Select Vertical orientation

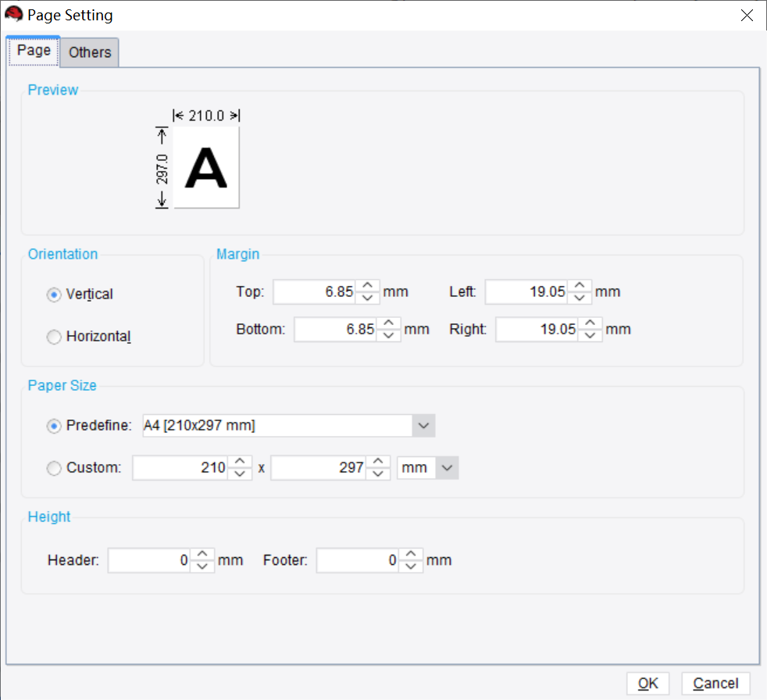click(53, 295)
